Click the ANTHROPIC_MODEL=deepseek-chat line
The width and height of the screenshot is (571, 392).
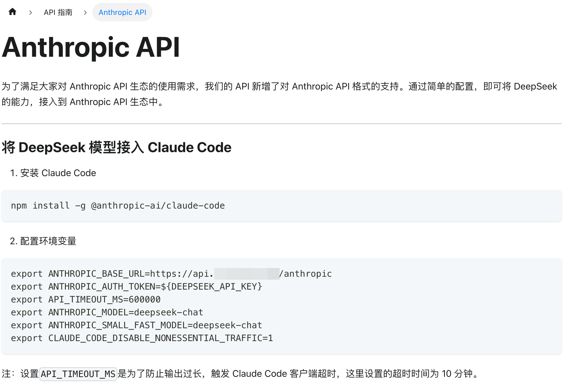pos(107,312)
